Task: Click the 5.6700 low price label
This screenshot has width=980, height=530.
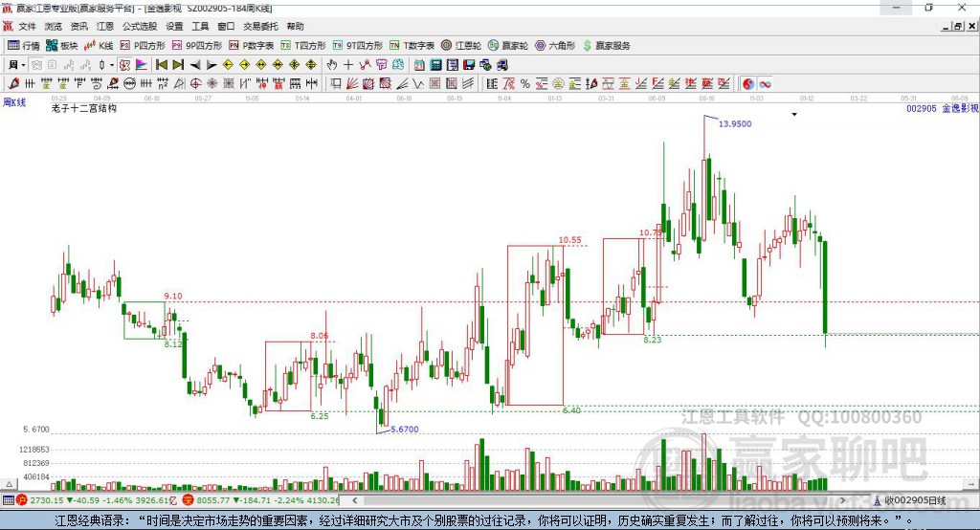Action: pyautogui.click(x=405, y=430)
